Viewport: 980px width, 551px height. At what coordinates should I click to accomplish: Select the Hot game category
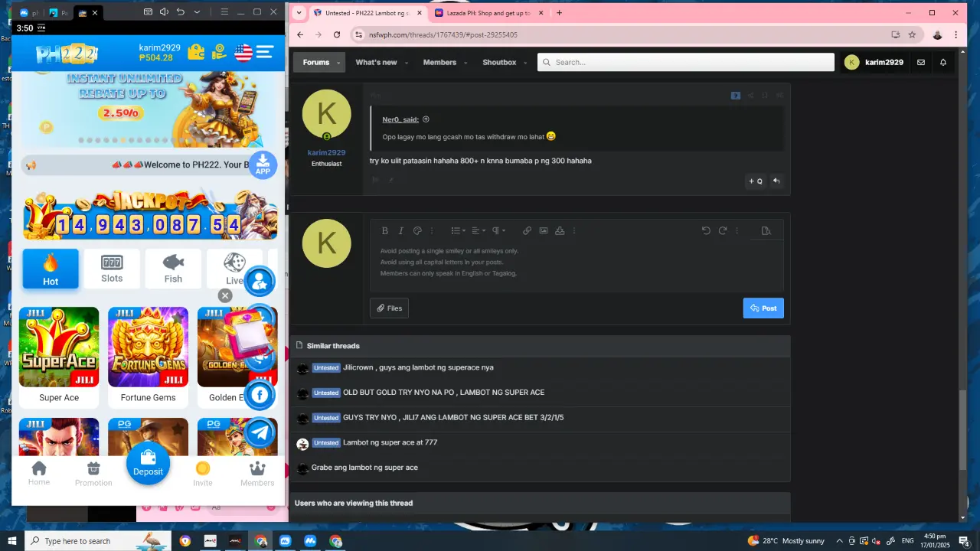[x=51, y=269]
